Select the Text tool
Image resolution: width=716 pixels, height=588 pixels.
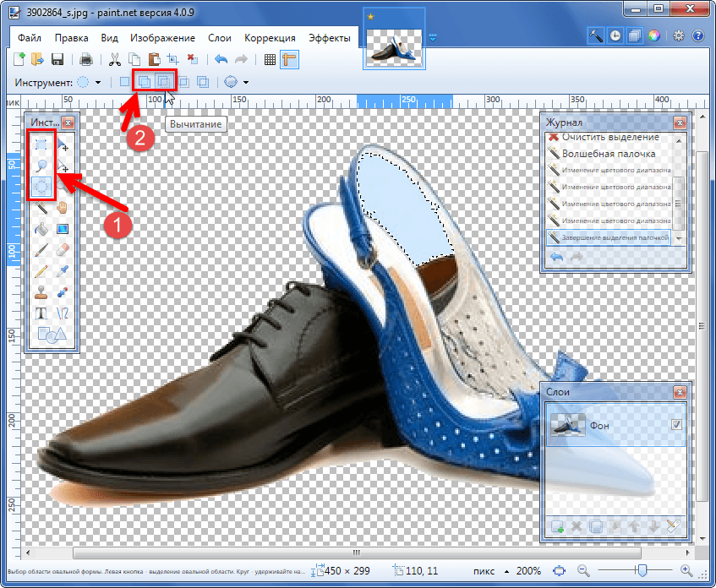41,313
